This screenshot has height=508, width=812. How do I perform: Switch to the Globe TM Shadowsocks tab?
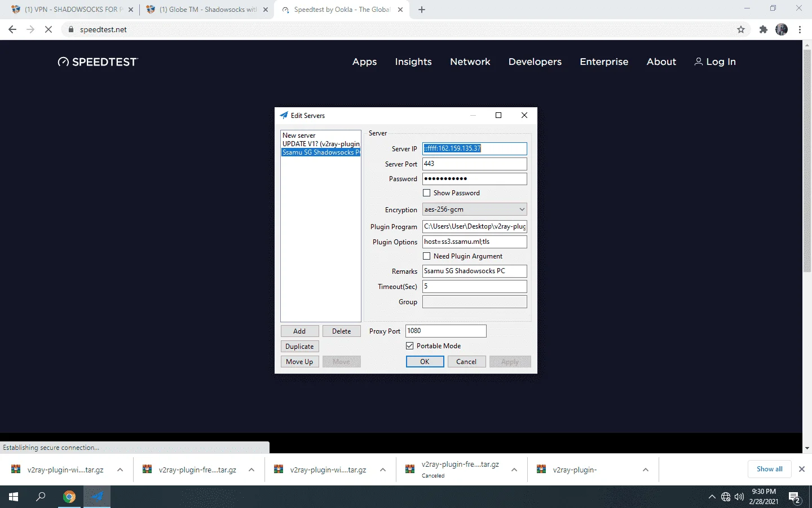click(x=206, y=10)
